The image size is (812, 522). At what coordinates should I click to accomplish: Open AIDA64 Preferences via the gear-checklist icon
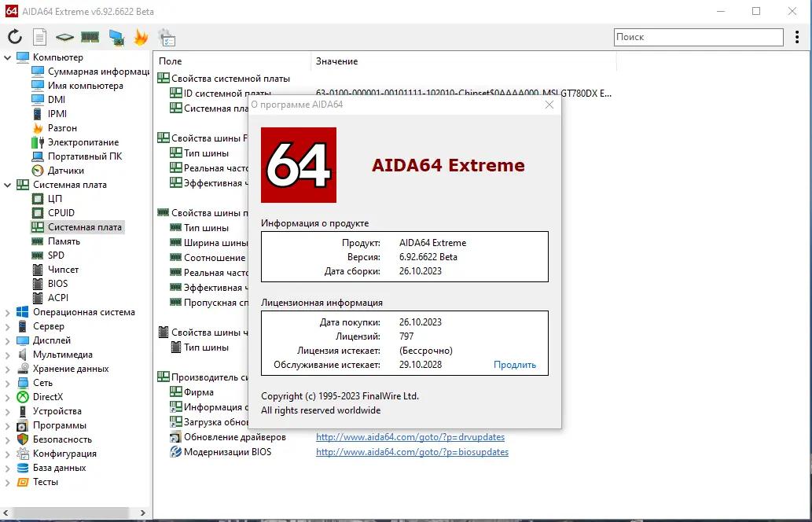(x=167, y=36)
